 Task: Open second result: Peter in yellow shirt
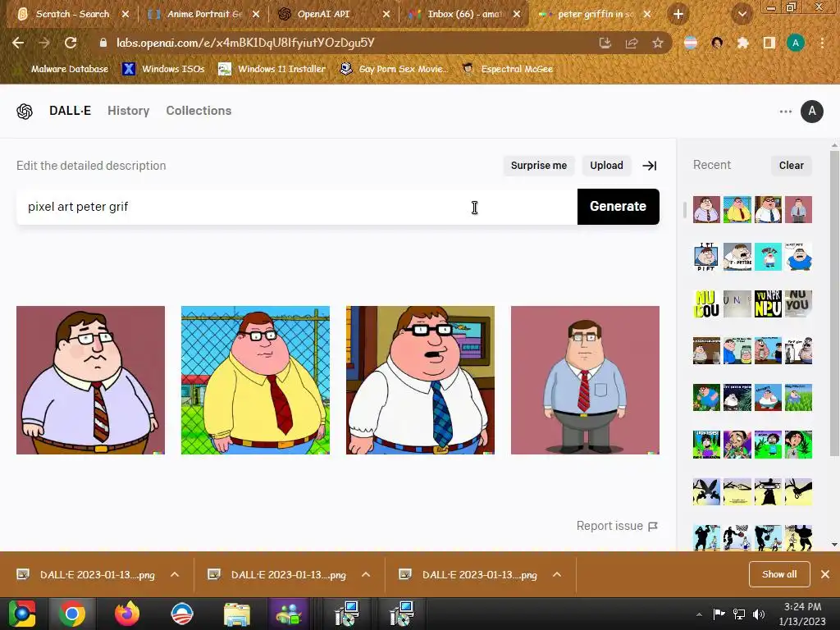click(256, 381)
